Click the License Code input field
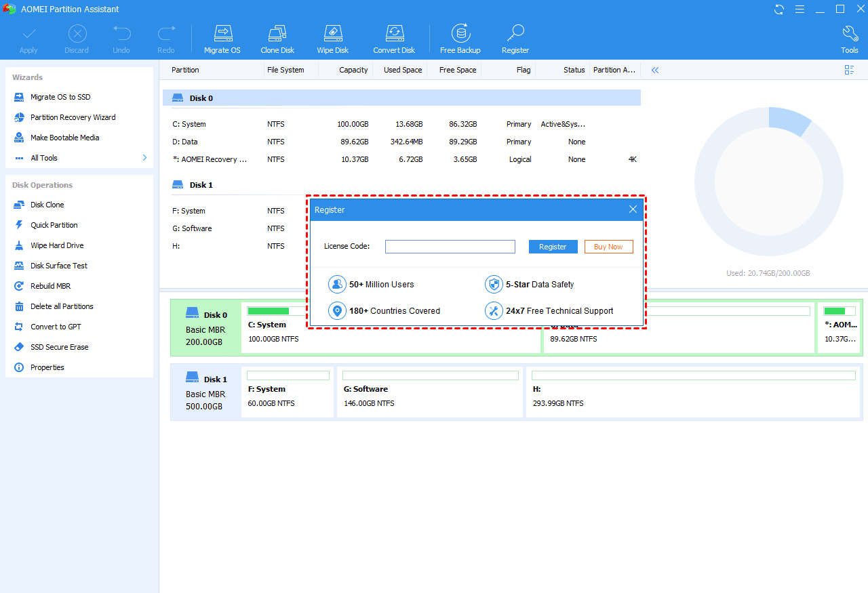Image resolution: width=868 pixels, height=593 pixels. (450, 247)
